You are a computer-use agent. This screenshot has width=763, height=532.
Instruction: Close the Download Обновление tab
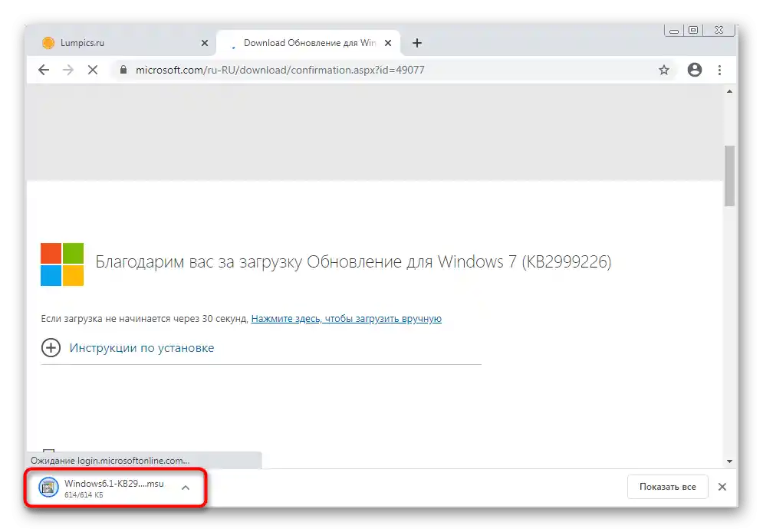click(x=388, y=43)
